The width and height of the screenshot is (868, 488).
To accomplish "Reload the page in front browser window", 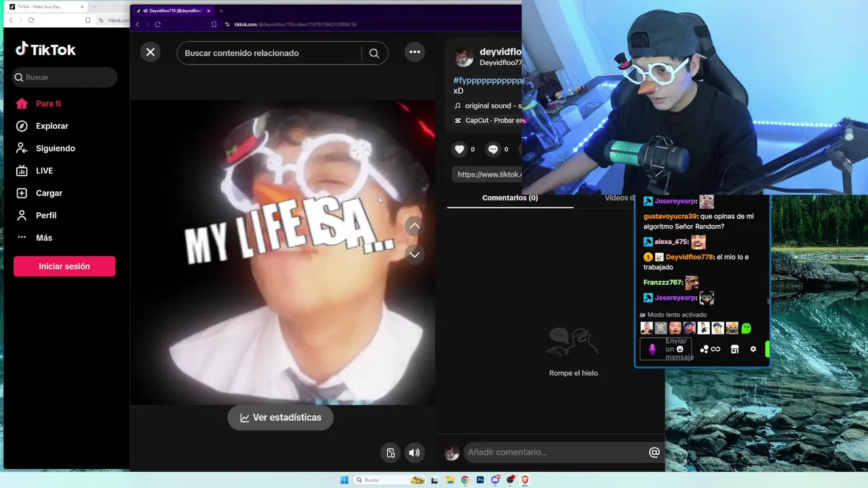I will tap(157, 24).
